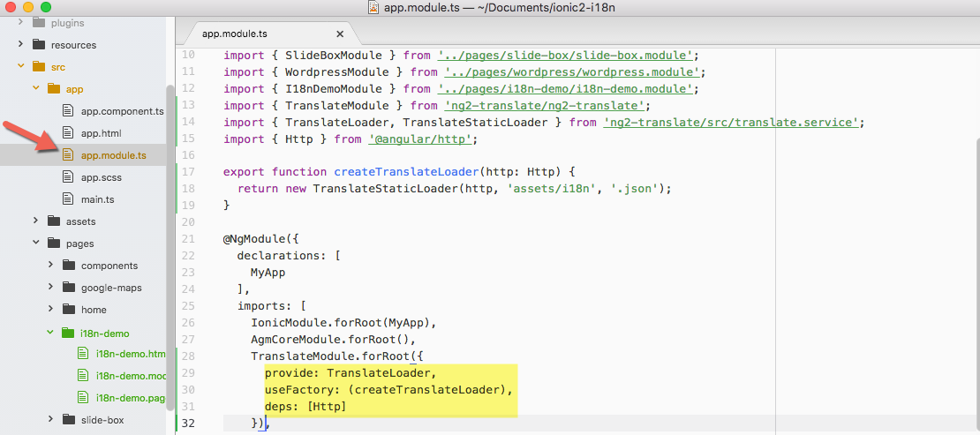The height and width of the screenshot is (435, 980).
Task: Expand the resources folder chevron
Action: [x=20, y=44]
